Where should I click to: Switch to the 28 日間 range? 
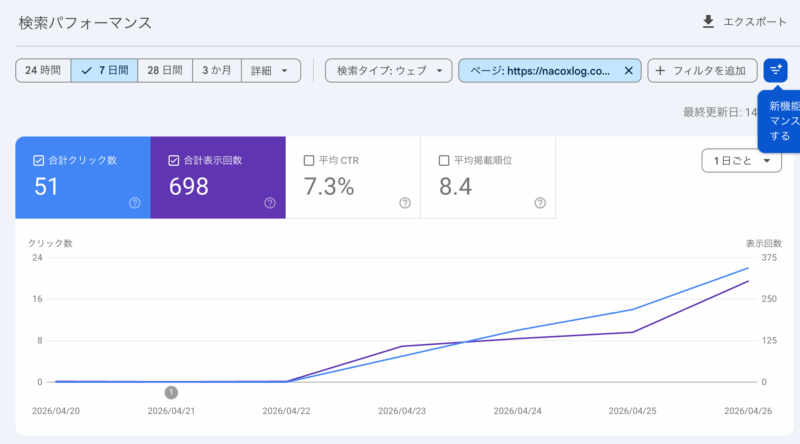(x=165, y=70)
